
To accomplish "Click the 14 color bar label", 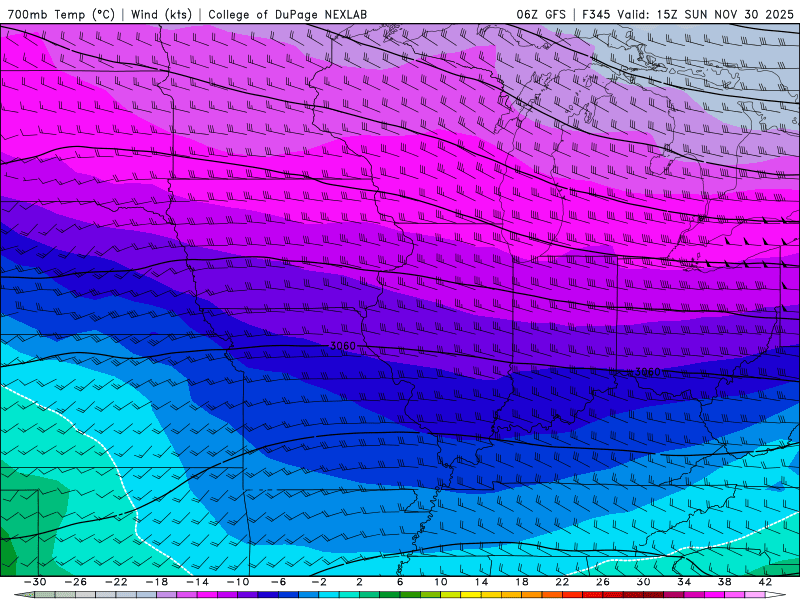I will (x=481, y=582).
